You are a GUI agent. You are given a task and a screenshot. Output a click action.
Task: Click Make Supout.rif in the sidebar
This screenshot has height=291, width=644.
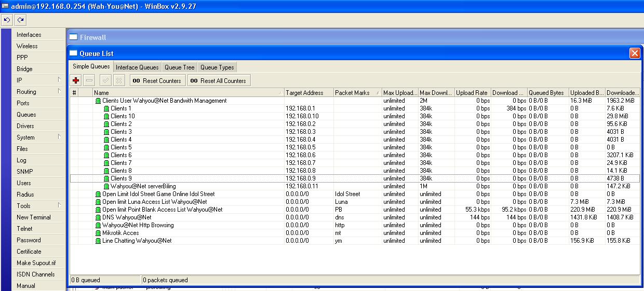pos(39,263)
